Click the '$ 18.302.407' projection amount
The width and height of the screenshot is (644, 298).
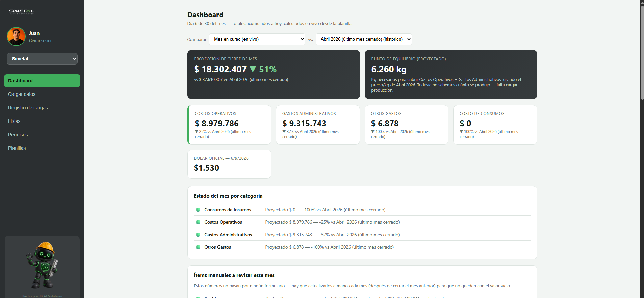(220, 69)
